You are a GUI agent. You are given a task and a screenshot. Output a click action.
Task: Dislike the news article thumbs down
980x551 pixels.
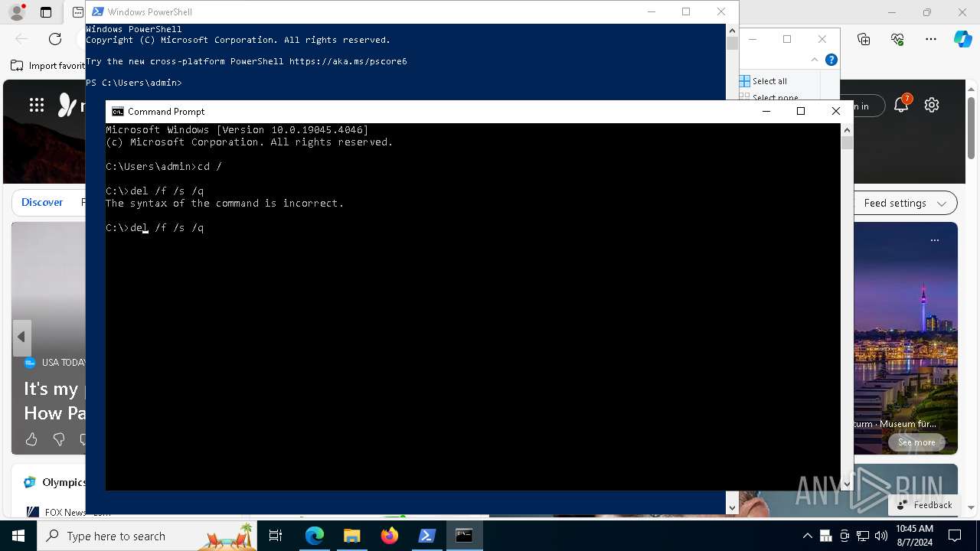click(59, 439)
